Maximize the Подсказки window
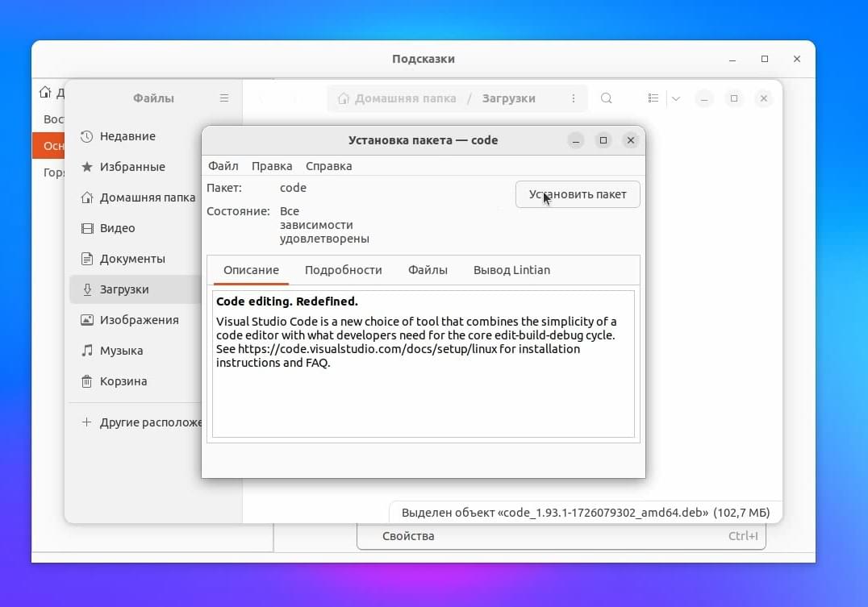Image resolution: width=868 pixels, height=607 pixels. [765, 59]
